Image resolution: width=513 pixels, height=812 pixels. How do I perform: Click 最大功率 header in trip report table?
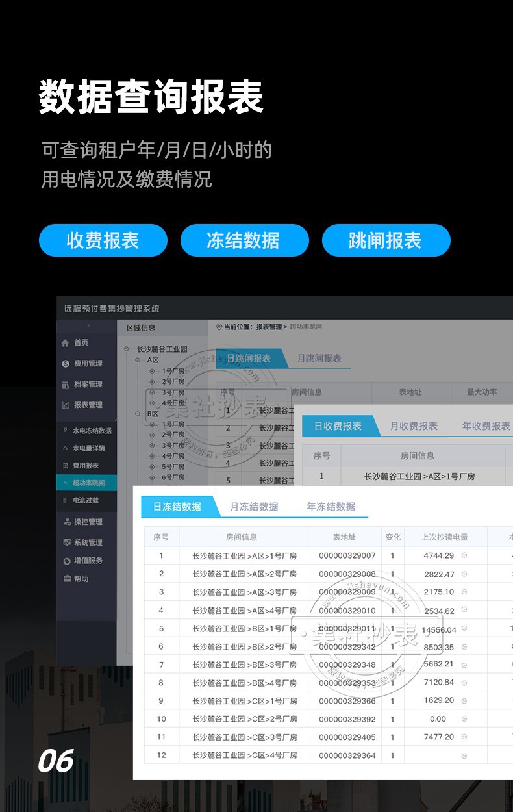[x=482, y=392]
